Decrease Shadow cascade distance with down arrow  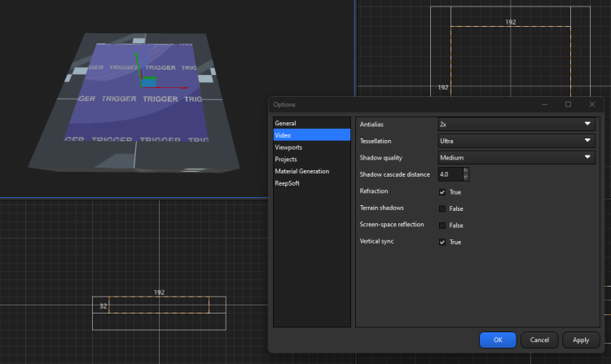(466, 178)
